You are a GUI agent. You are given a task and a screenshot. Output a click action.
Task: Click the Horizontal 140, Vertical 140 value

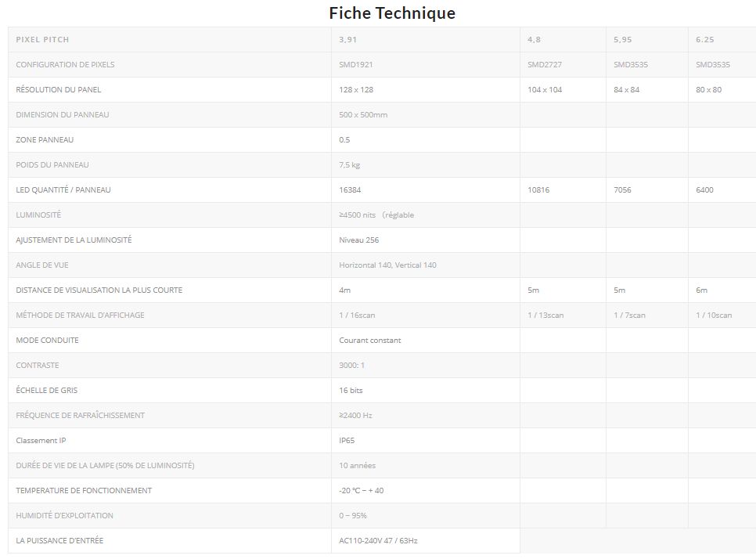tap(387, 265)
